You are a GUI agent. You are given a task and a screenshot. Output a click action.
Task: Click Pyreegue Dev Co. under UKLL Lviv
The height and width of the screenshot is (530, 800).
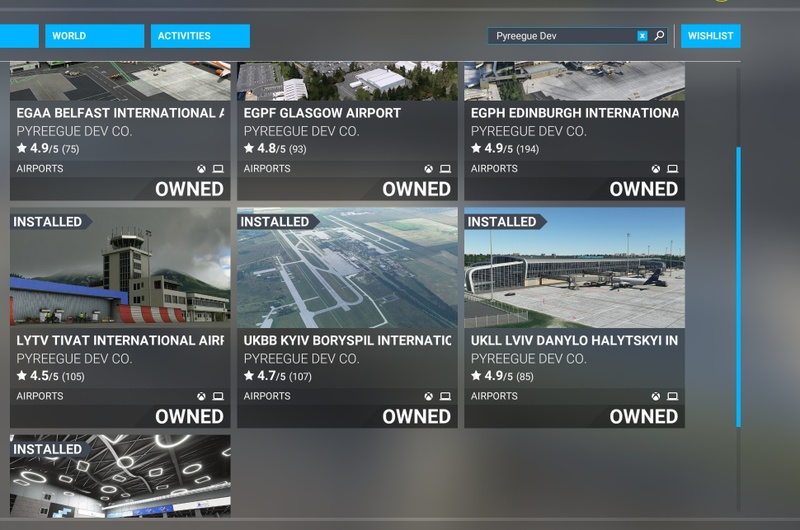tap(529, 359)
